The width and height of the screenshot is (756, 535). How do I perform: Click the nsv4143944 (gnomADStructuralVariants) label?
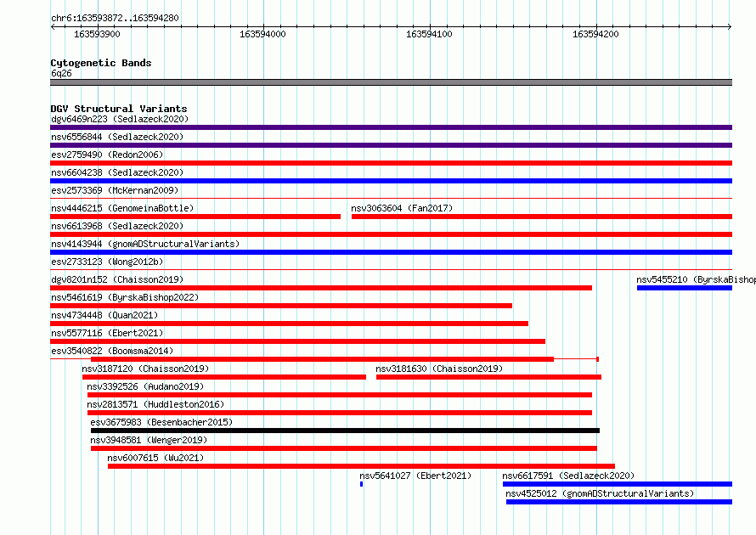click(x=145, y=244)
